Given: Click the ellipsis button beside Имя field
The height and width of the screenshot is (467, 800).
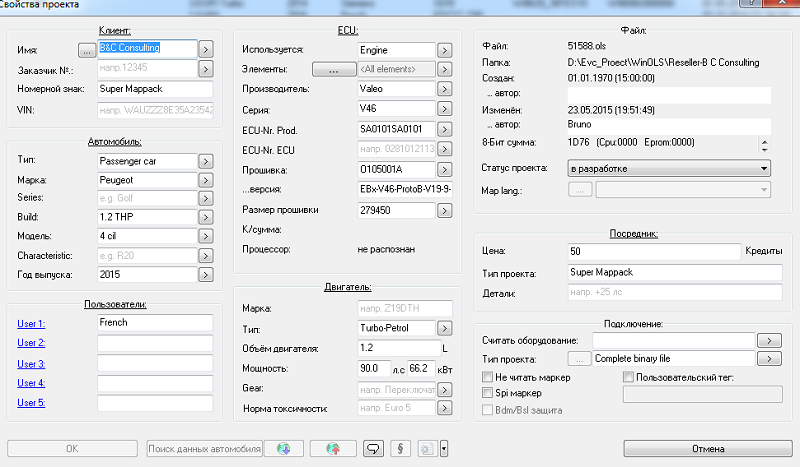Looking at the screenshot, I should [x=86, y=47].
